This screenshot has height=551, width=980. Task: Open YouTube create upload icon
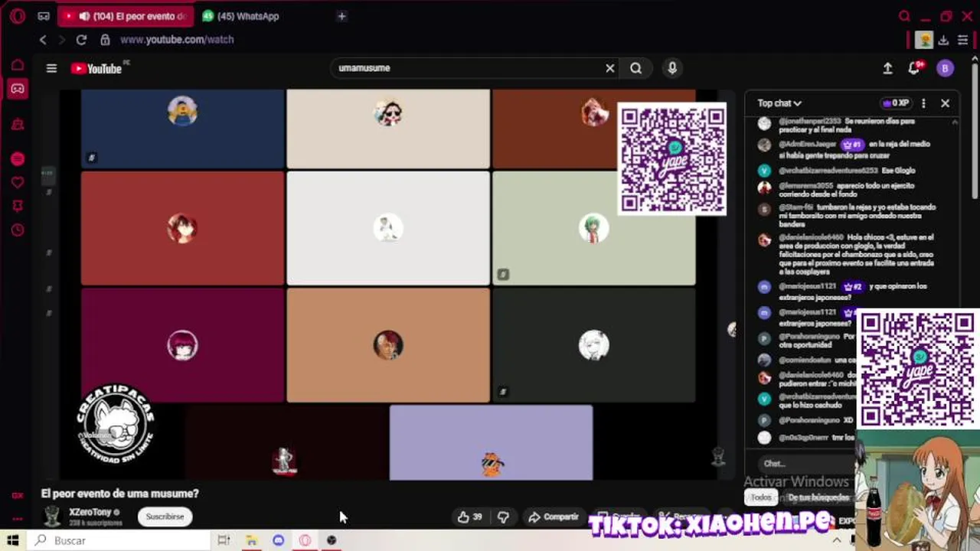887,68
